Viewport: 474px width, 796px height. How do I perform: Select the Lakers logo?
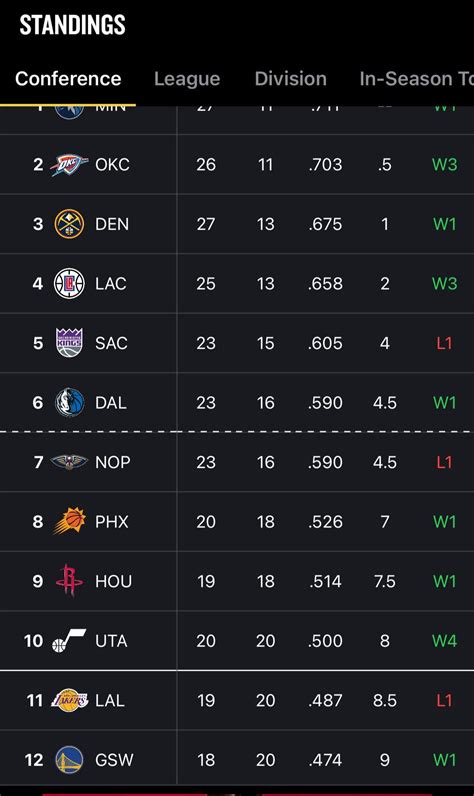[x=70, y=700]
